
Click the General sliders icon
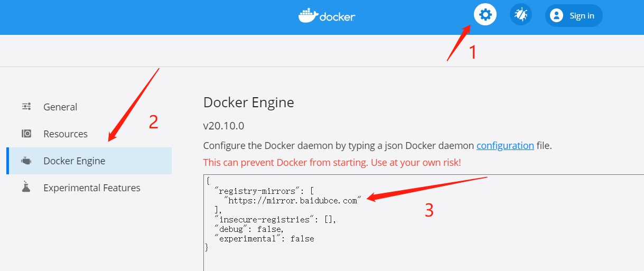pos(26,107)
